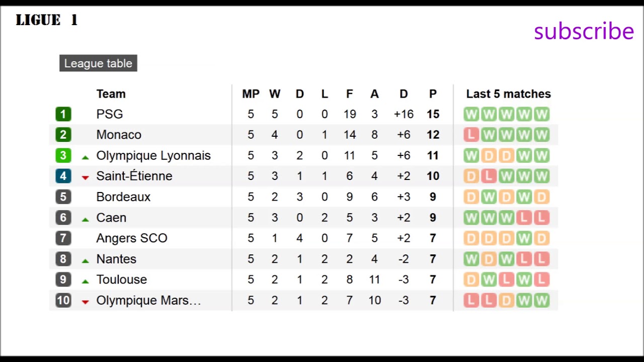The height and width of the screenshot is (362, 644).
Task: Click Saint-Étienne's blue rank 4 badge
Action: point(63,176)
